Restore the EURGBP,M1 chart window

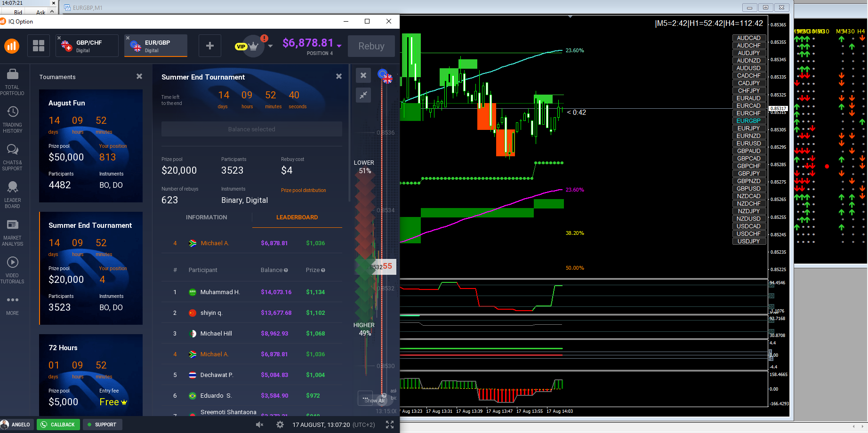coord(765,8)
